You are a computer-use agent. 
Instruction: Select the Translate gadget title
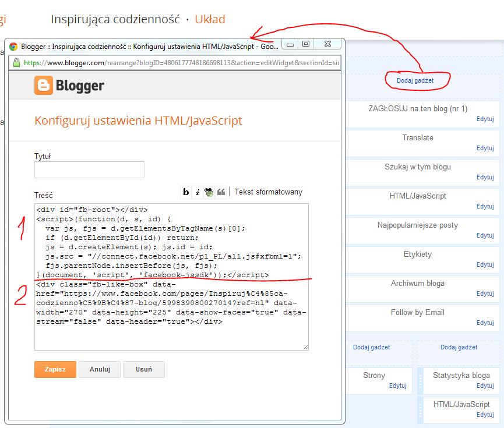click(x=418, y=138)
